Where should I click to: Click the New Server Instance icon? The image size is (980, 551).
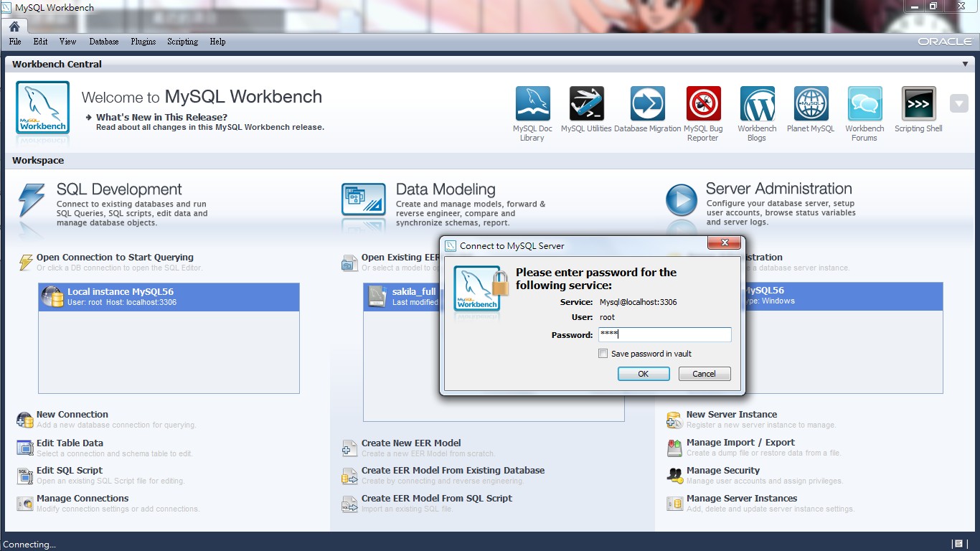click(674, 420)
